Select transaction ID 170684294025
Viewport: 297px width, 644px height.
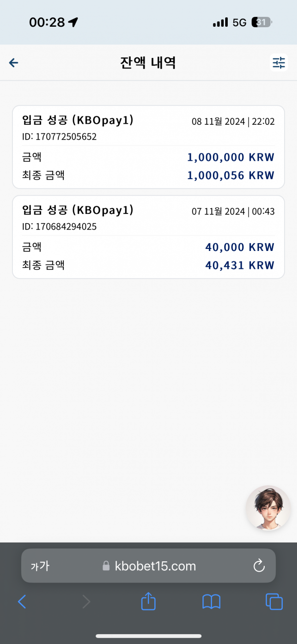(x=59, y=227)
